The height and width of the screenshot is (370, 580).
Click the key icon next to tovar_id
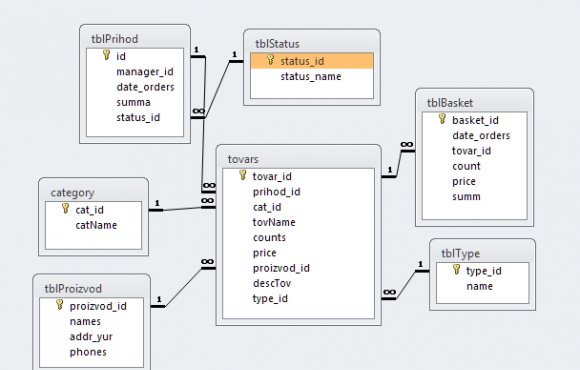pos(243,175)
